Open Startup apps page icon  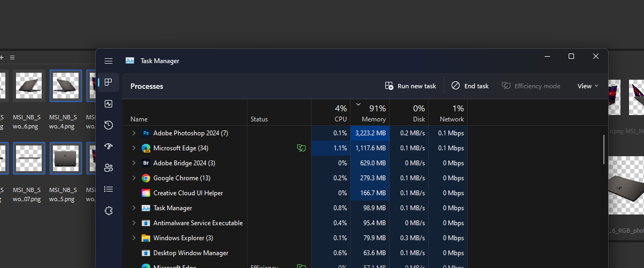[x=108, y=147]
